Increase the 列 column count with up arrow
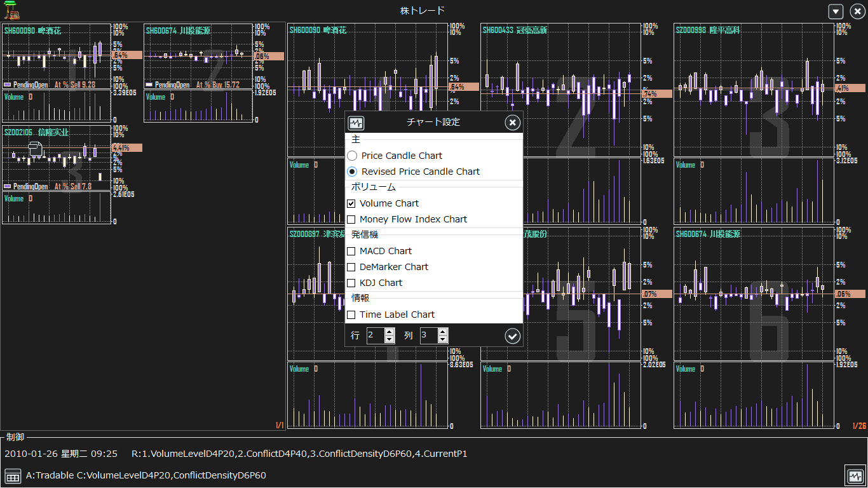The height and width of the screenshot is (488, 868). (x=443, y=332)
